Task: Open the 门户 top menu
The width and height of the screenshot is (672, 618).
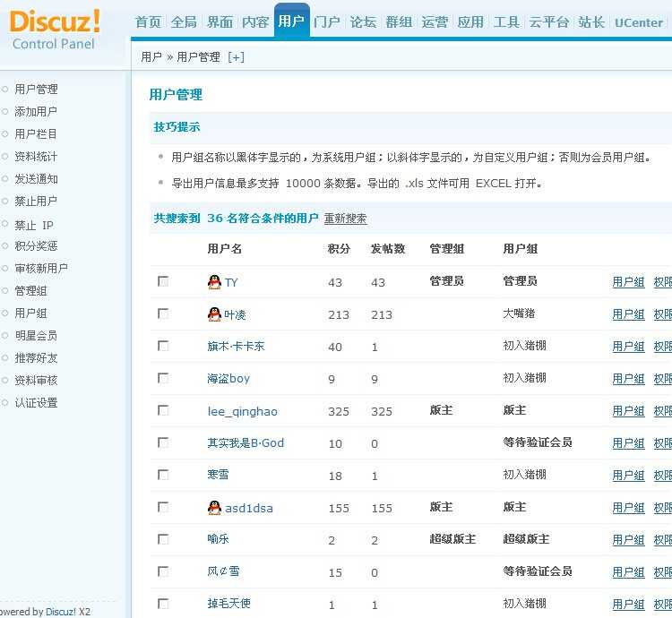Action: click(x=327, y=22)
